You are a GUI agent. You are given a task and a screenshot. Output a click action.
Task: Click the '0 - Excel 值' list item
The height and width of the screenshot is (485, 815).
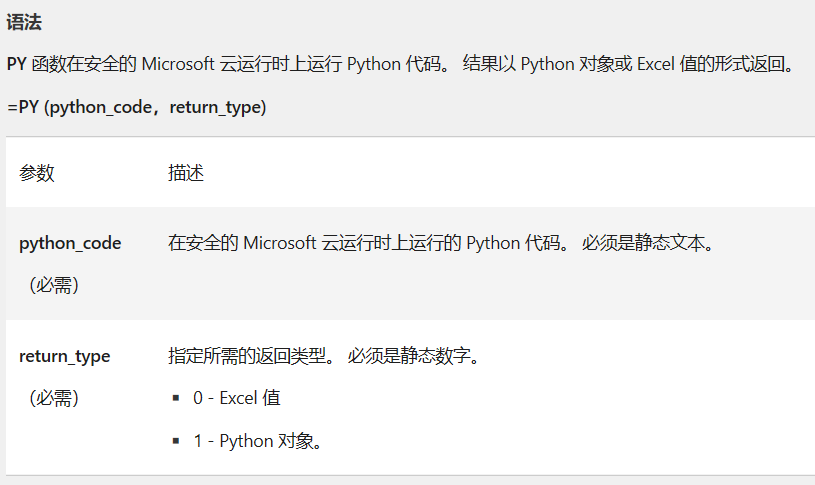click(x=236, y=398)
